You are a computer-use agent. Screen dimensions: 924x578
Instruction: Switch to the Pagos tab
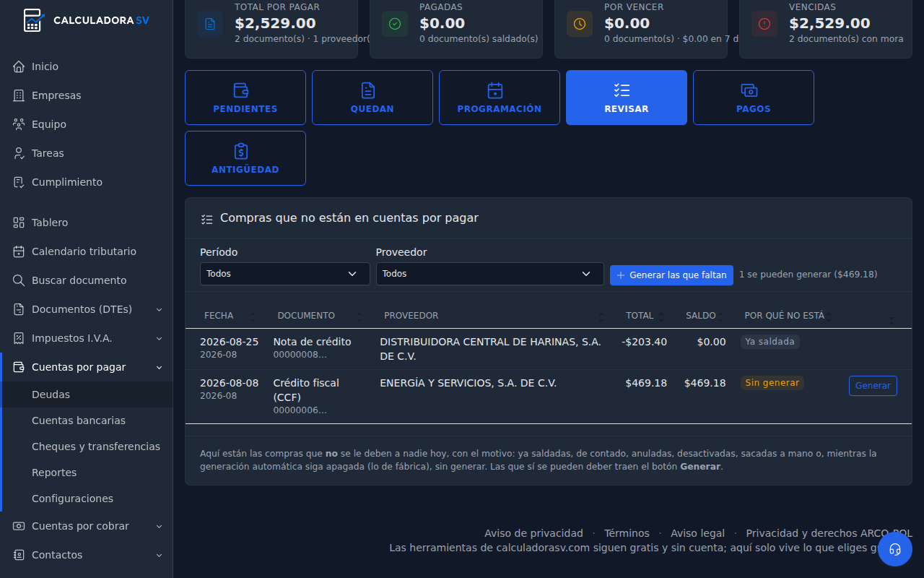click(x=754, y=98)
